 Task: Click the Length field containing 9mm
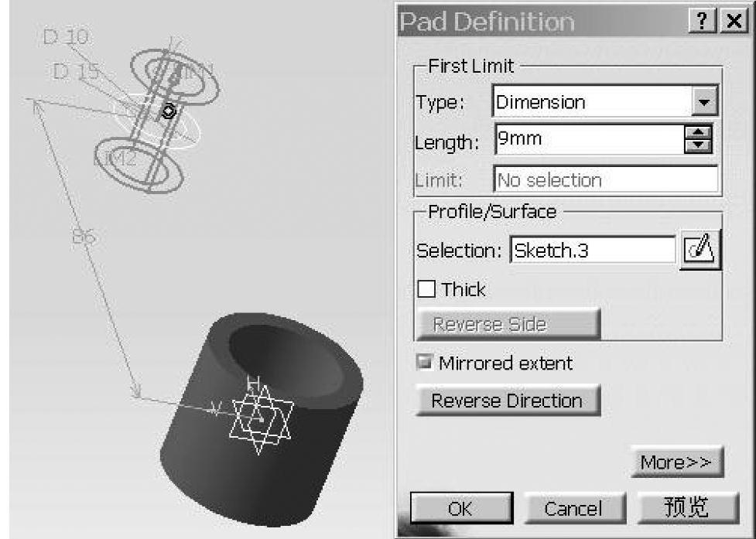coord(589,139)
